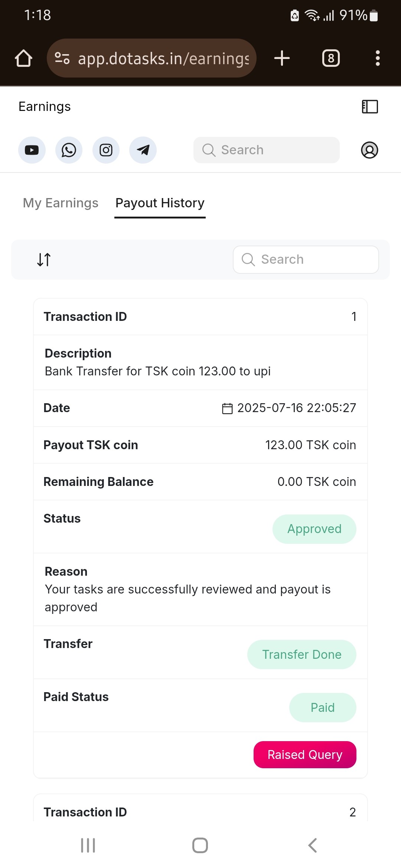Click the sort arrows icon
The image size is (401, 868).
pos(44,260)
